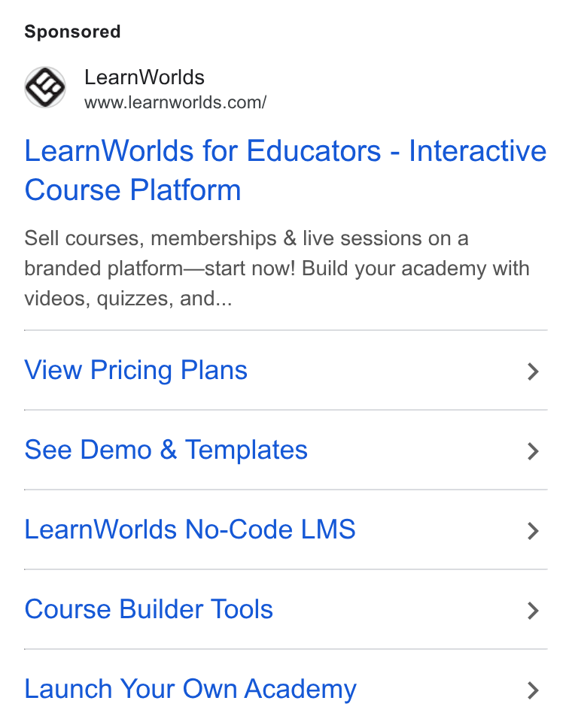Open the Course Builder Tools link
Viewport: 572px width, 728px height.
[x=148, y=609]
